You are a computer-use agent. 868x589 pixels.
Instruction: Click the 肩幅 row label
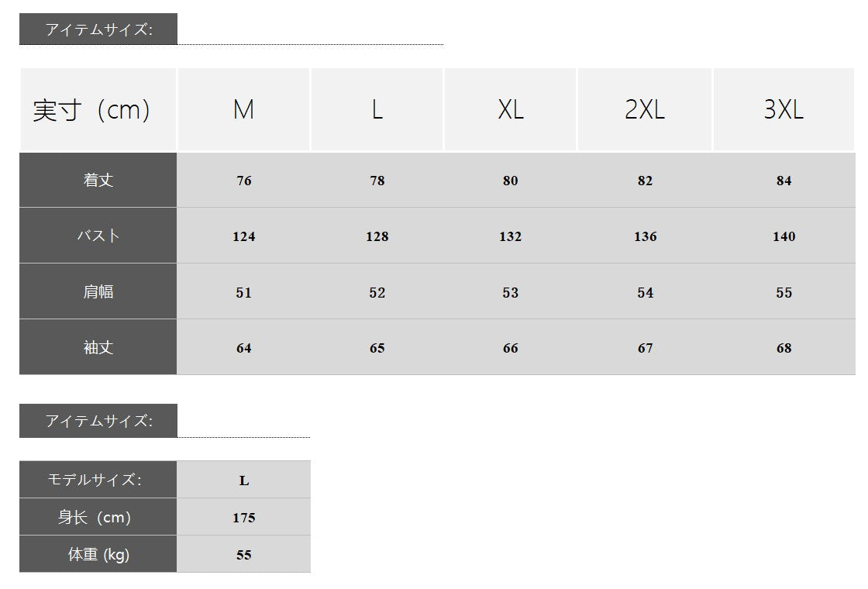(x=98, y=291)
